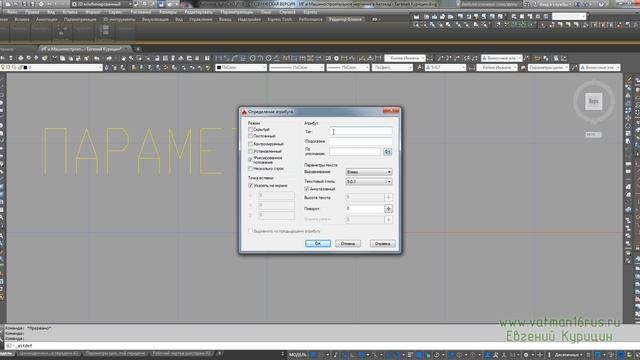This screenshot has height=360, width=640.
Task: Open the ПоСлою linetype dropdown
Action: click(x=297, y=67)
